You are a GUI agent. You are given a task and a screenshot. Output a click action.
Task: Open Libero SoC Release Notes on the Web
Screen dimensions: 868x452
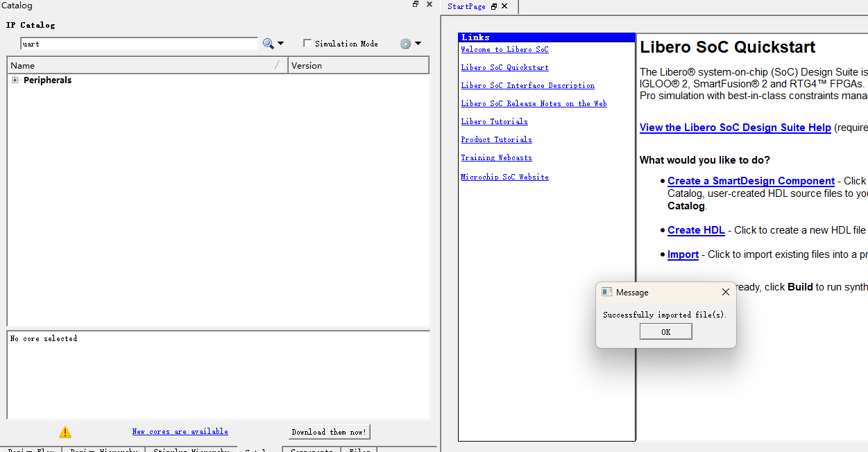pyautogui.click(x=534, y=103)
